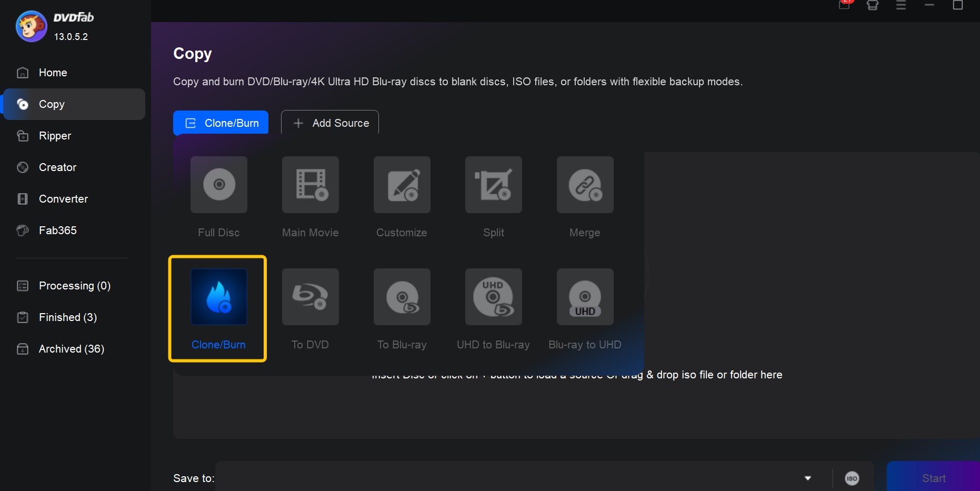
Task: Select the Converter module icon in sidebar
Action: click(63, 199)
